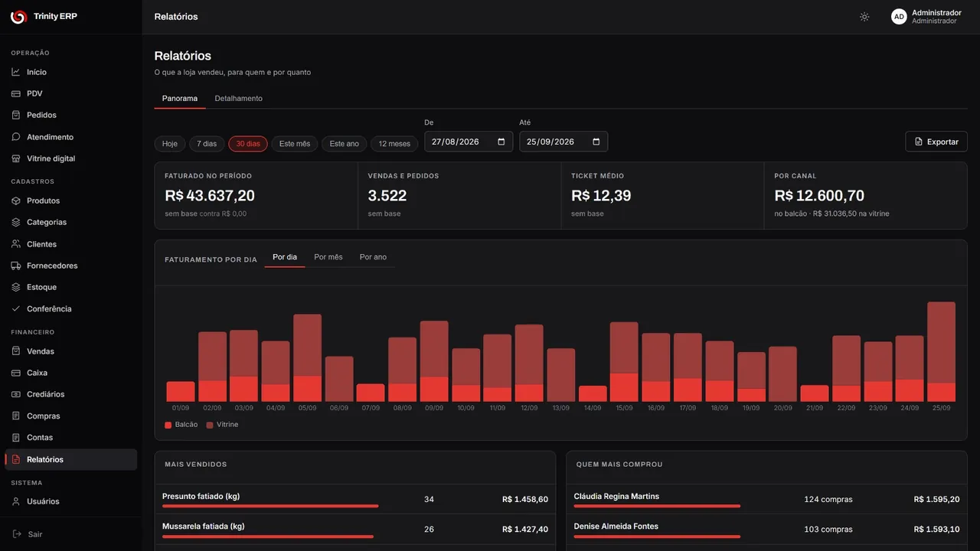980x551 pixels.
Task: Click the Fornecedores truck icon
Action: pos(16,266)
